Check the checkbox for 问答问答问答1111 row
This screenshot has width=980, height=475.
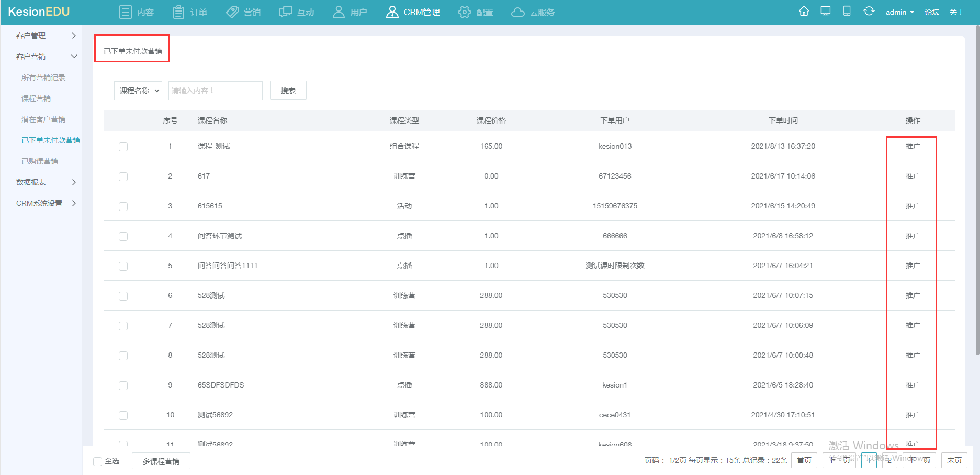(x=123, y=266)
